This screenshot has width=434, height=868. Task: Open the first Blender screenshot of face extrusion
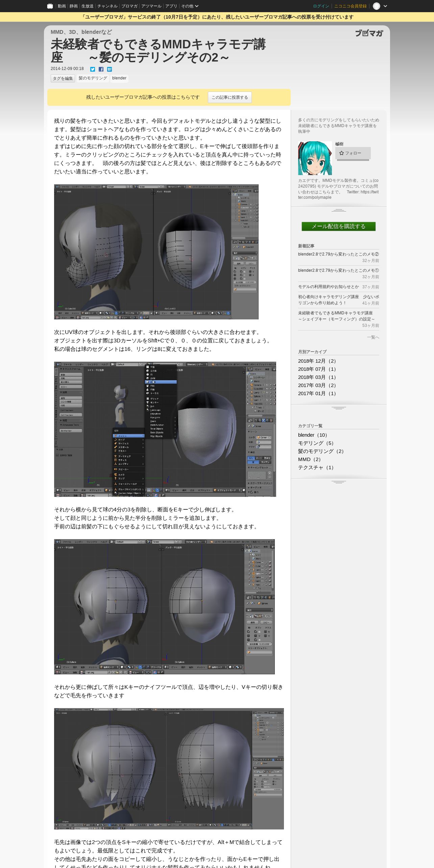pos(156,252)
